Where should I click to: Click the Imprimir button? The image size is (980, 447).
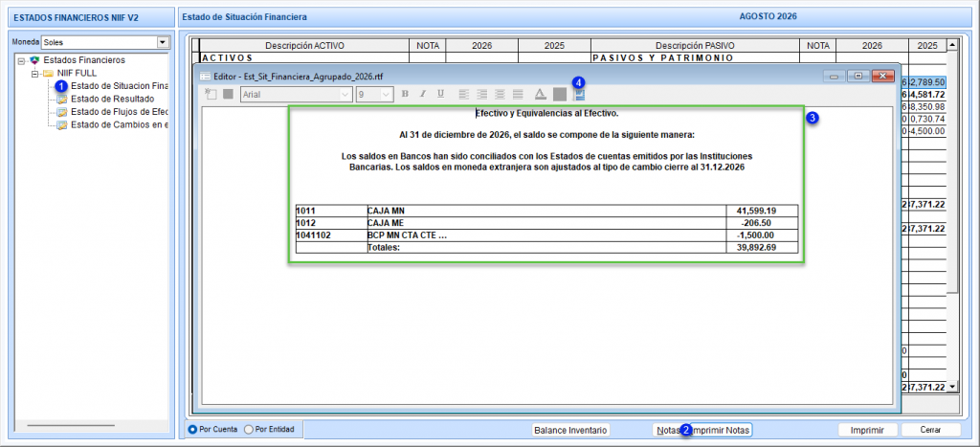point(867,430)
